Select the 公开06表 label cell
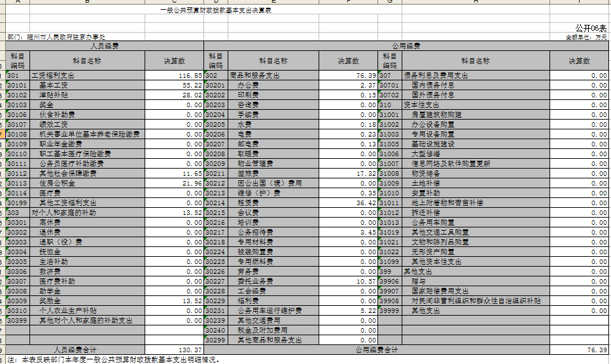611x364 pixels. tap(590, 28)
